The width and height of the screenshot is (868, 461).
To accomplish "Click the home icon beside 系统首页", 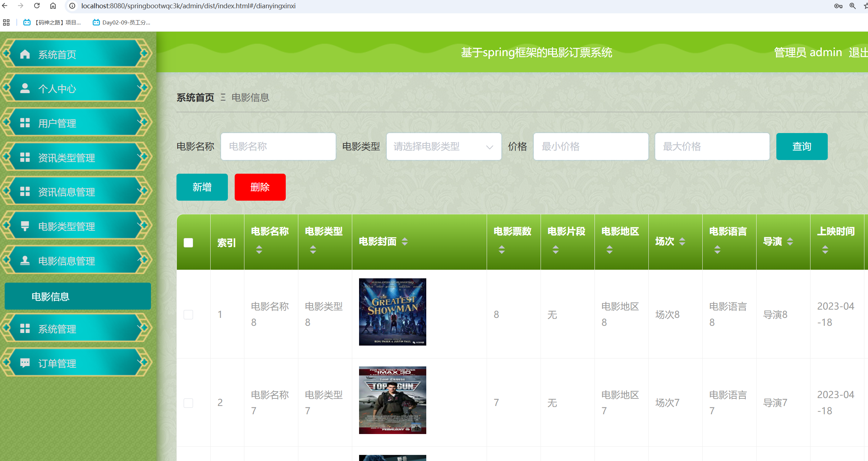I will (25, 54).
